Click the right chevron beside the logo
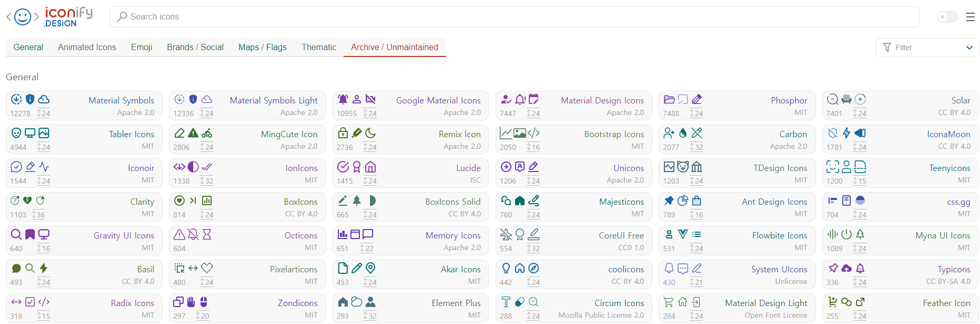 pos(36,17)
